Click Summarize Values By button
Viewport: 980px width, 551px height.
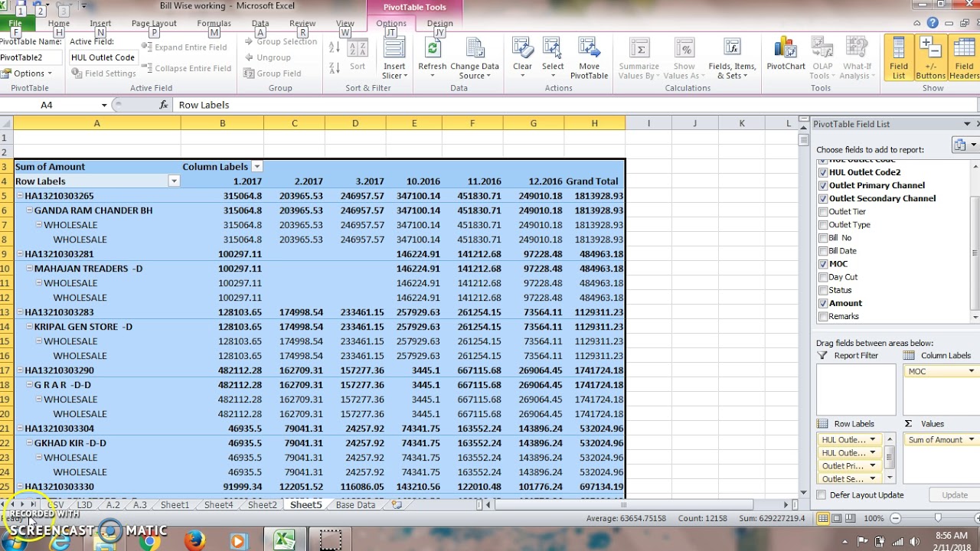[x=639, y=58]
